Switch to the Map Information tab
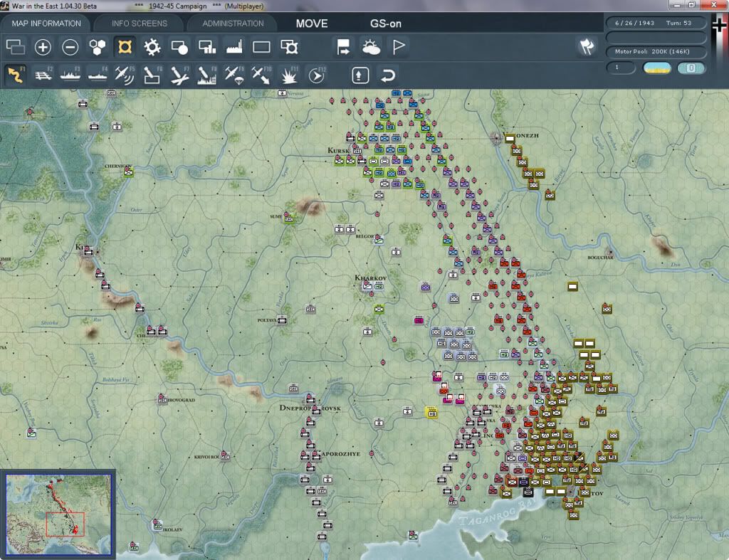The height and width of the screenshot is (560, 729). 46,23
